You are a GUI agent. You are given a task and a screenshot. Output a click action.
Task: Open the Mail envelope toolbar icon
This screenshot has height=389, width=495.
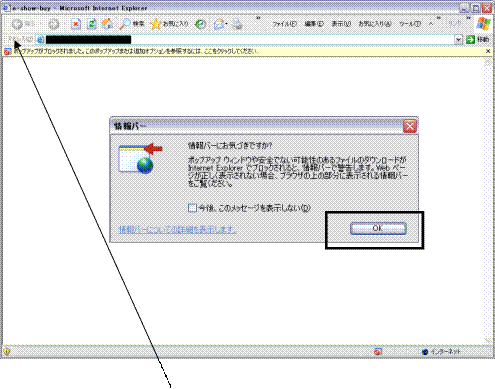tap(219, 24)
